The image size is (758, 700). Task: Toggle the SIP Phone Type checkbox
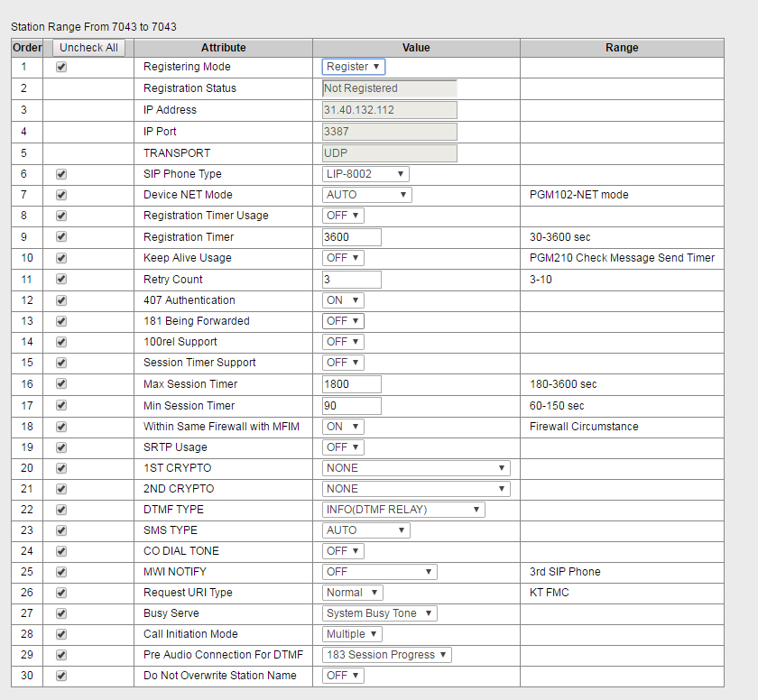[61, 174]
